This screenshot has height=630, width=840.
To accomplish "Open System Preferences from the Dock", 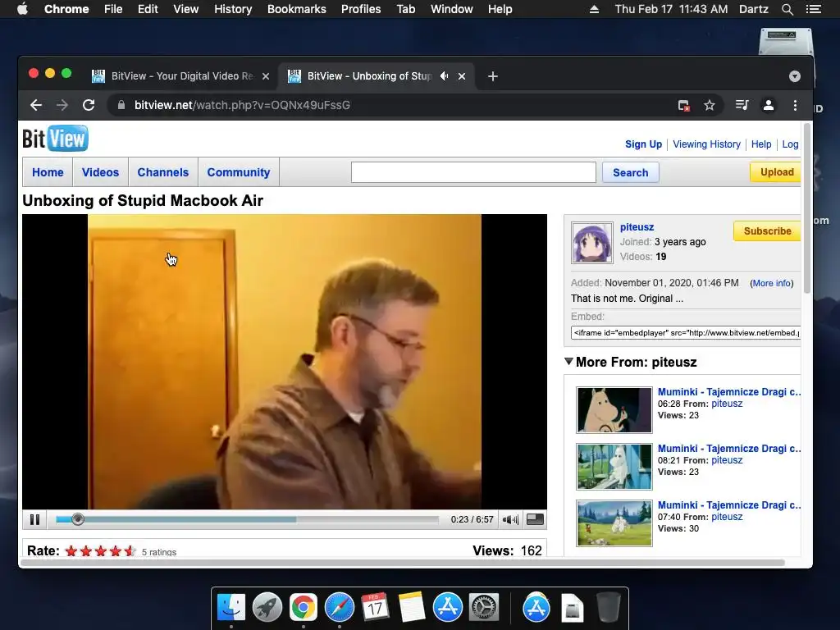I will (484, 607).
